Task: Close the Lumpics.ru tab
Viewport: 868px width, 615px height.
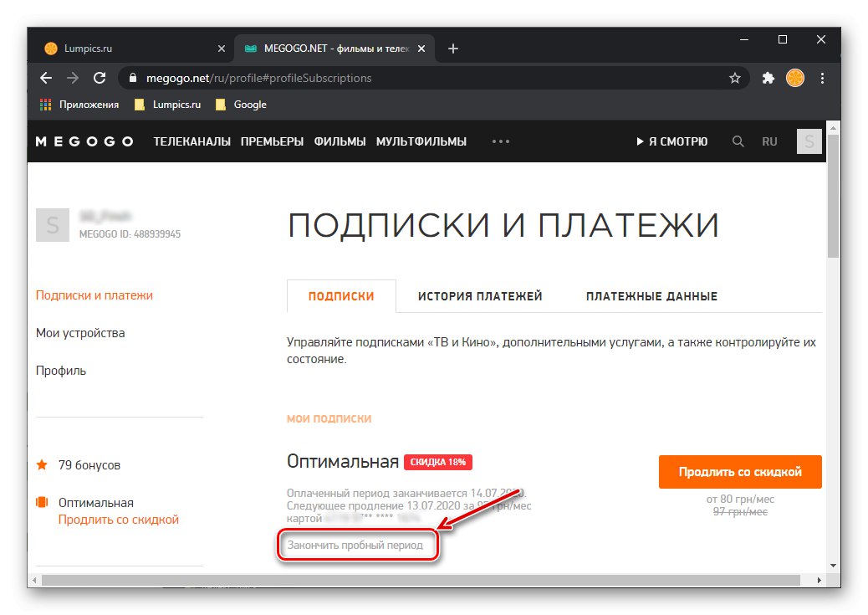Action: (222, 49)
